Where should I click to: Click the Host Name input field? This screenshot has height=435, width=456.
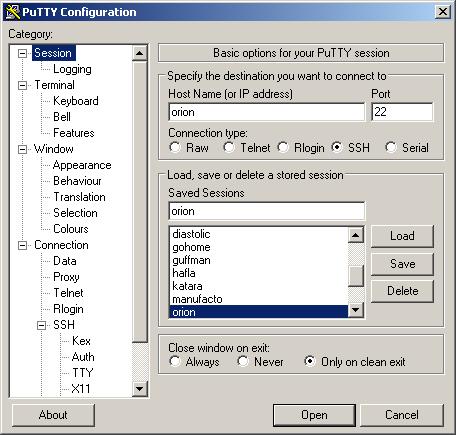[x=267, y=112]
